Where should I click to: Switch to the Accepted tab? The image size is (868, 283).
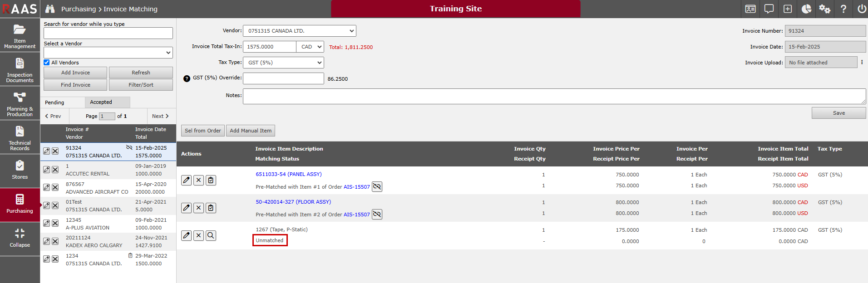point(101,102)
